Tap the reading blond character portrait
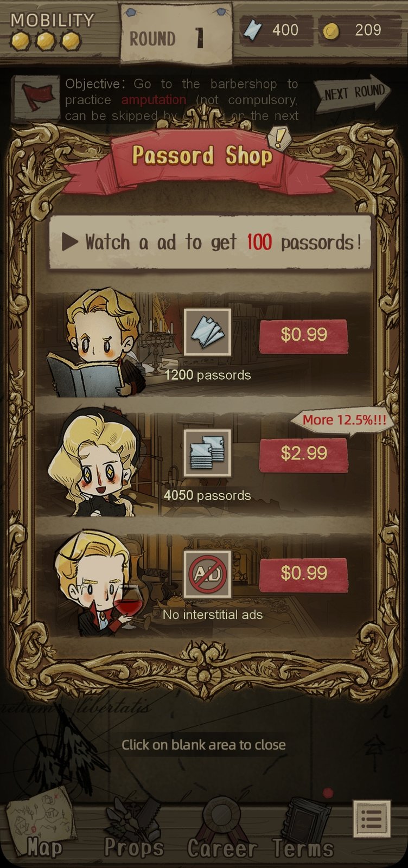Image resolution: width=408 pixels, height=868 pixels. pyautogui.click(x=100, y=343)
